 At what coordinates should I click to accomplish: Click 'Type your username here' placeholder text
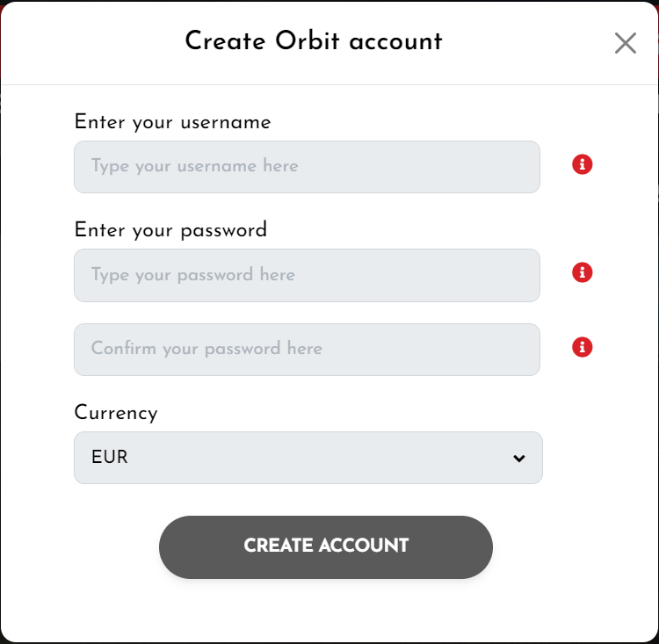click(x=195, y=166)
